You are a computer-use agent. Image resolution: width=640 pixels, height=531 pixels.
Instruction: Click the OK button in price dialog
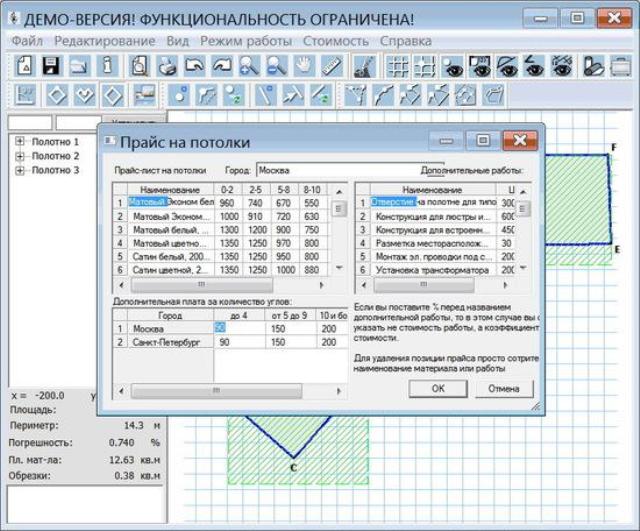(438, 388)
